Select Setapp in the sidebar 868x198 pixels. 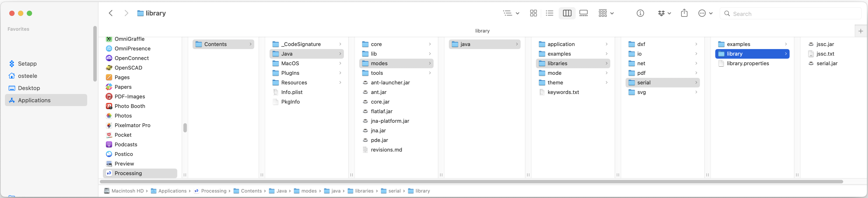click(27, 63)
